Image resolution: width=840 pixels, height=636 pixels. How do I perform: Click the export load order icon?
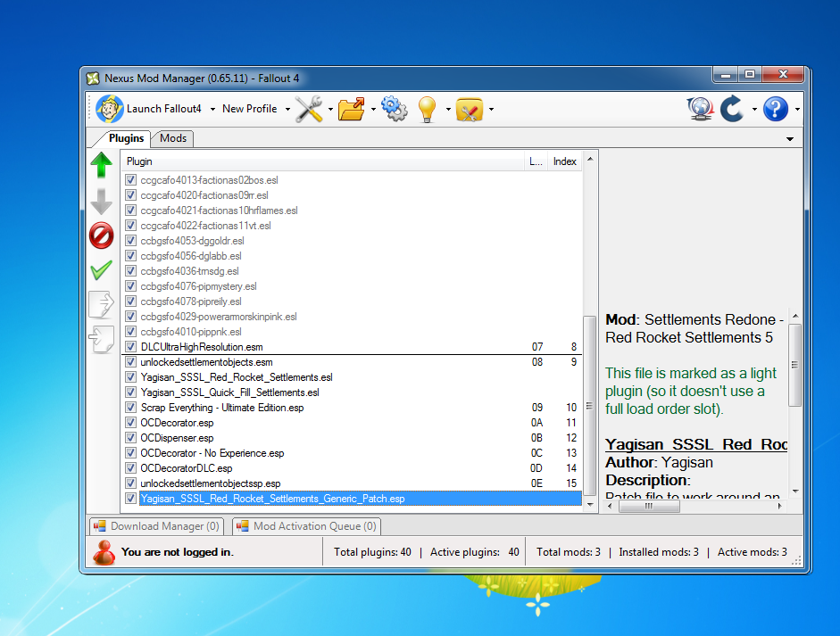(101, 304)
